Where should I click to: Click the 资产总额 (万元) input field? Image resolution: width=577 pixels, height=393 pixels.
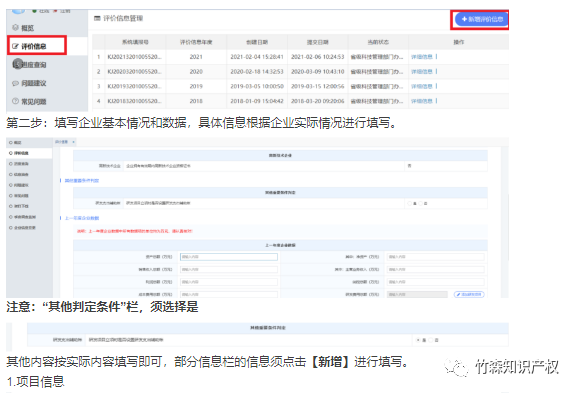229,257
